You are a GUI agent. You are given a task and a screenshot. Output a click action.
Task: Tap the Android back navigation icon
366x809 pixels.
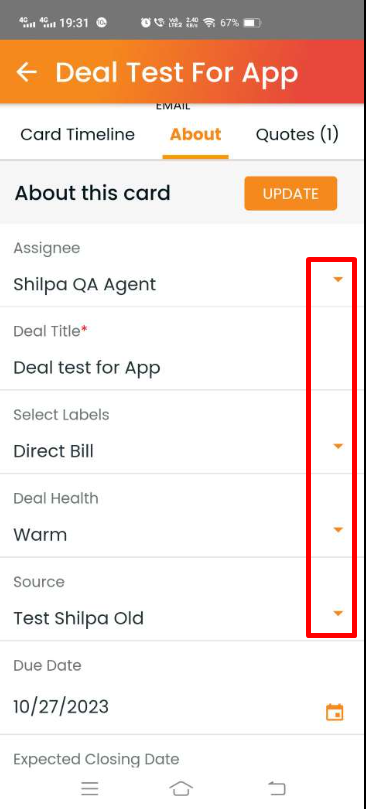[277, 788]
